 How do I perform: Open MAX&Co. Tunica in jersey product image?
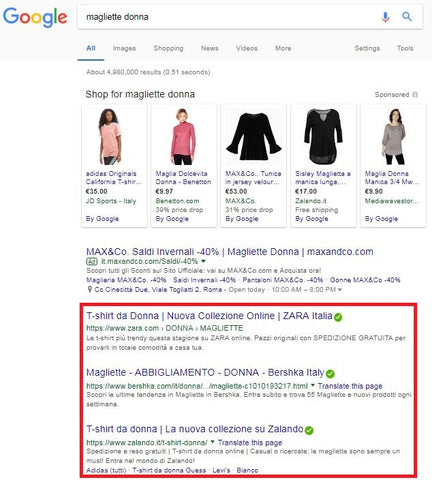[254, 136]
